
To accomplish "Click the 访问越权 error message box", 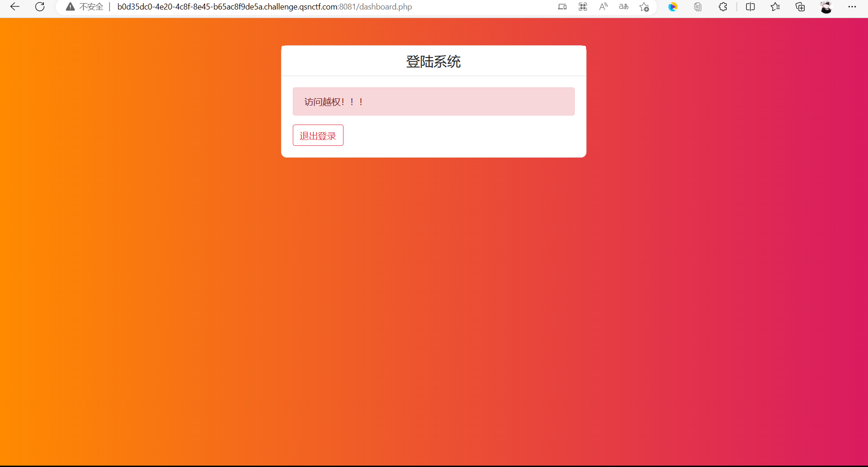I will [433, 101].
